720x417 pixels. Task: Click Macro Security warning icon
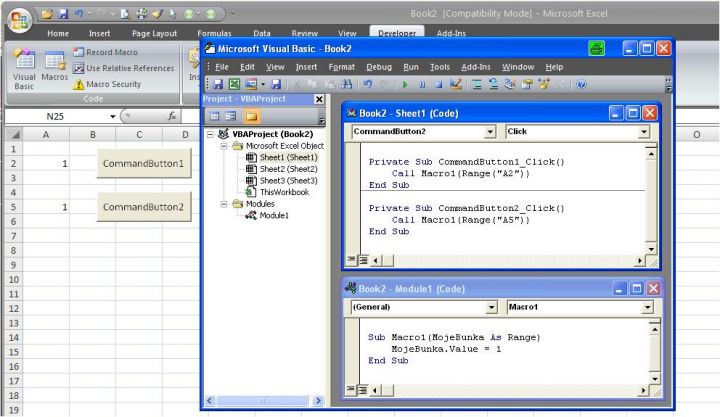79,85
